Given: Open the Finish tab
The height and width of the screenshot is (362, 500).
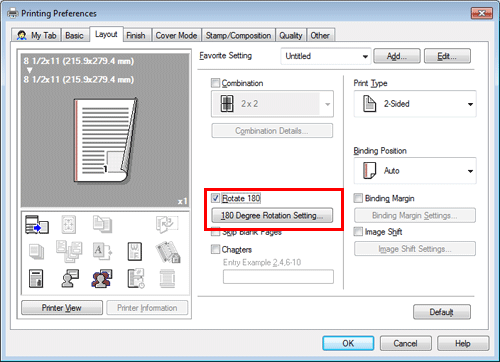Looking at the screenshot, I should tap(136, 35).
